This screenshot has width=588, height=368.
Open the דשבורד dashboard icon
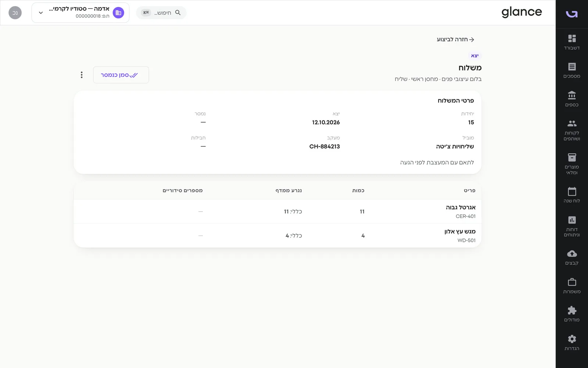click(572, 42)
